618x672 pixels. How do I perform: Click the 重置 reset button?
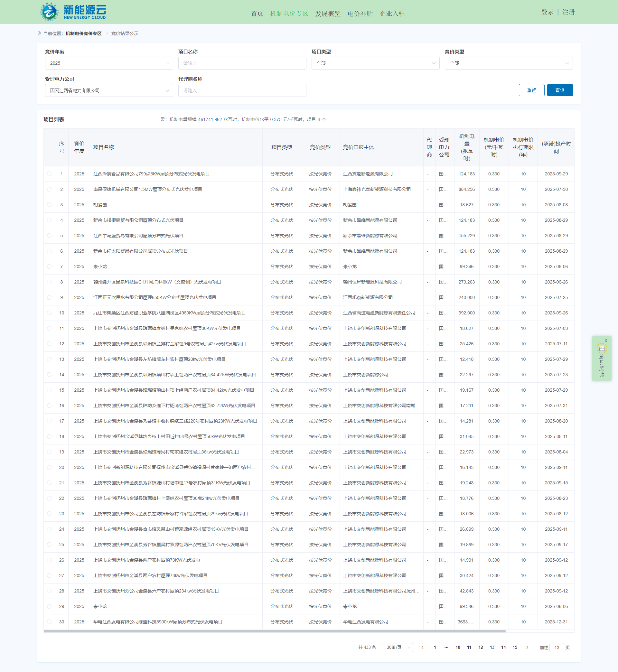pyautogui.click(x=531, y=90)
